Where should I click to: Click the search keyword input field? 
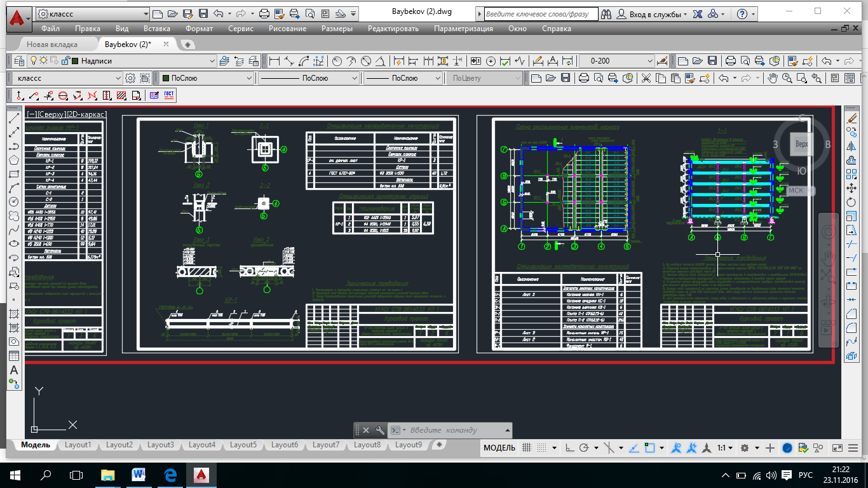[x=541, y=13]
